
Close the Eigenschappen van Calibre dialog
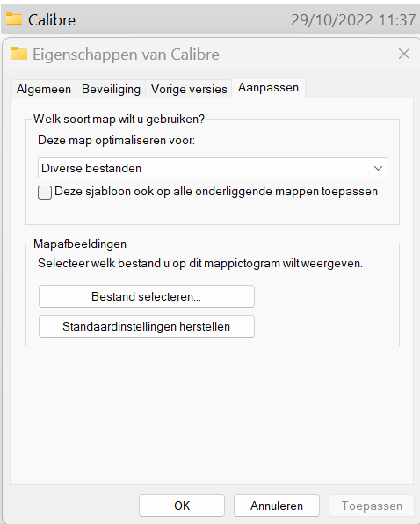404,54
